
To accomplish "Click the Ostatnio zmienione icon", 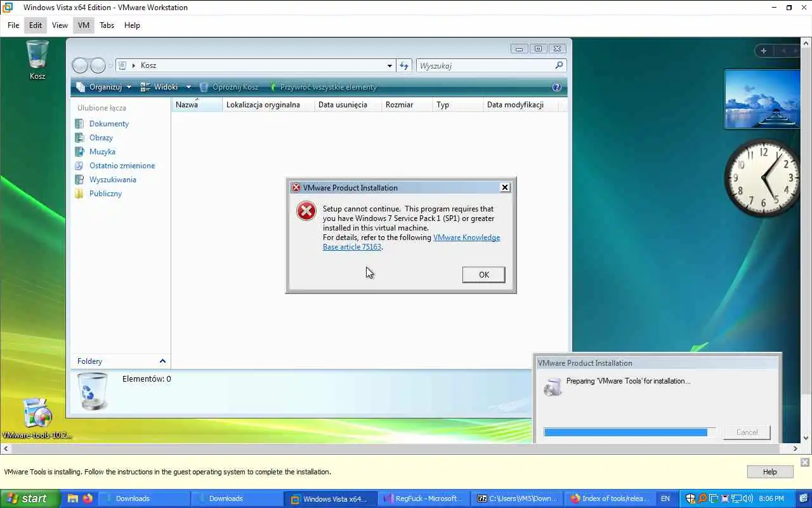I will coord(79,166).
